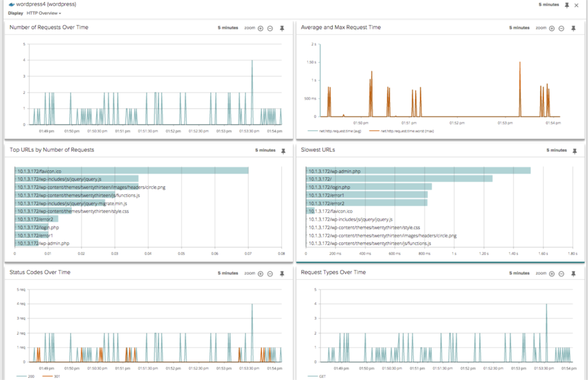This screenshot has width=588, height=380.
Task: Click the error1 row in Slowest URLs
Action: click(x=367, y=195)
